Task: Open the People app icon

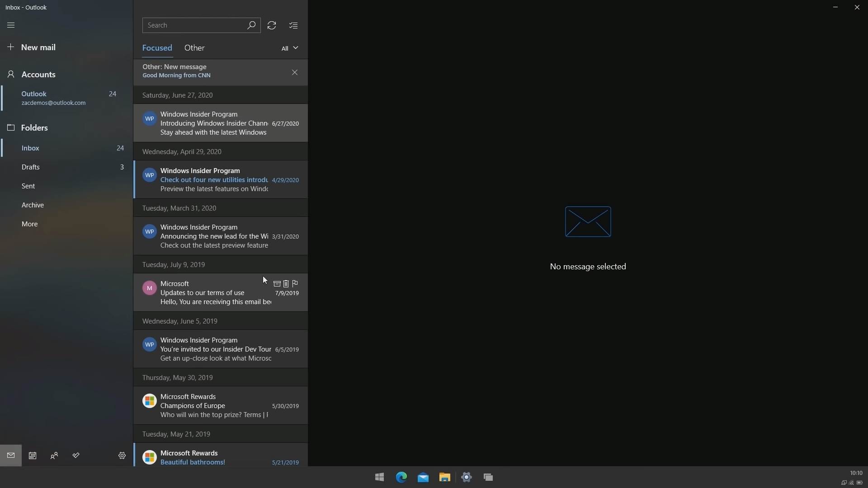Action: [54, 455]
